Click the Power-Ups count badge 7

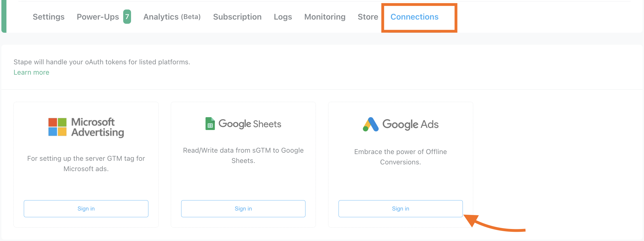click(127, 17)
